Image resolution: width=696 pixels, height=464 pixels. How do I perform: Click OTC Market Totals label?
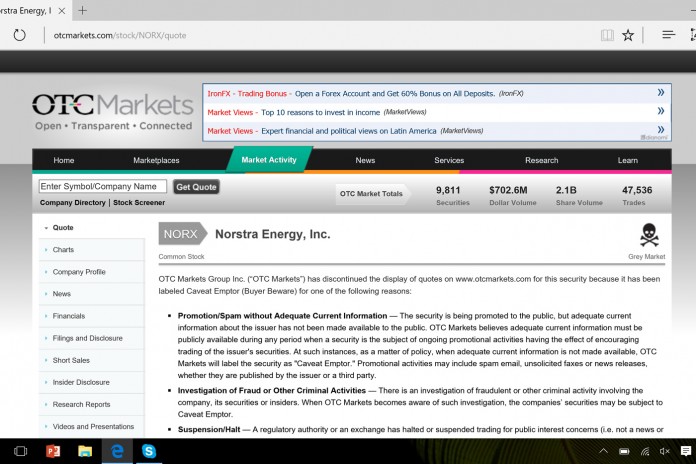[371, 194]
